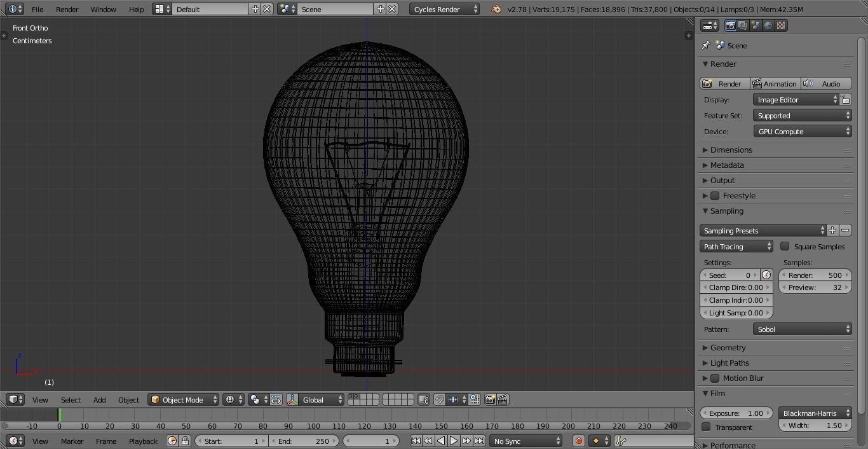Click the OpenGL render animation clapper icon
Image resolution: width=868 pixels, height=449 pixels.
point(503,399)
